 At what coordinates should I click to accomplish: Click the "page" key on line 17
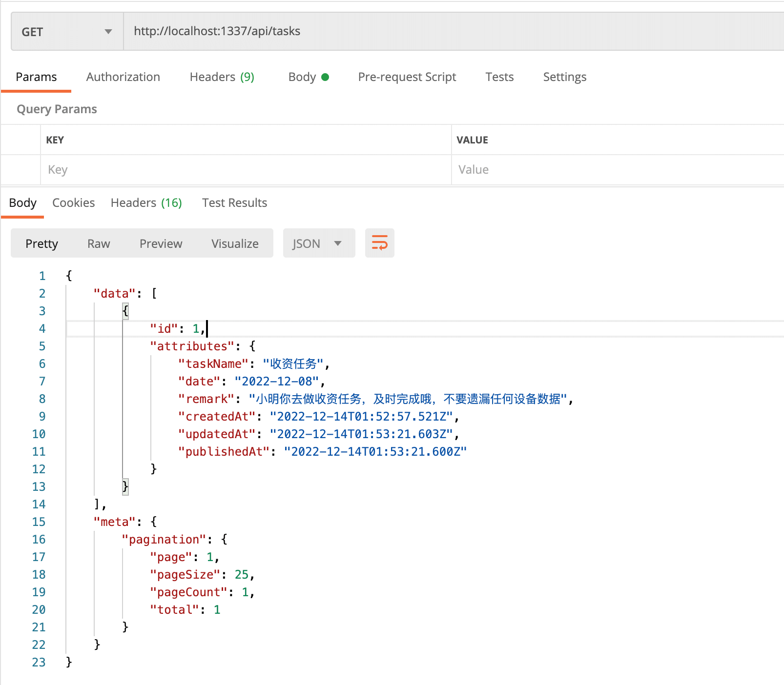171,557
